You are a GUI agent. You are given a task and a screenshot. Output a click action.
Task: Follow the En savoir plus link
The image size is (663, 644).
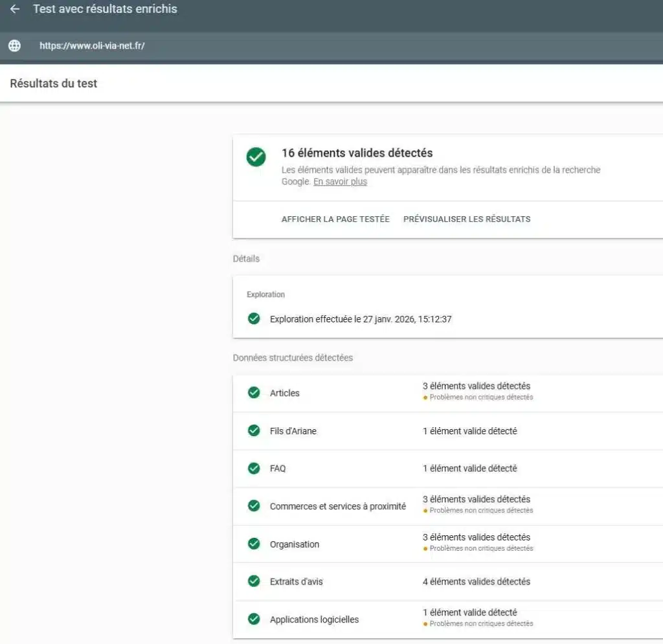[340, 181]
